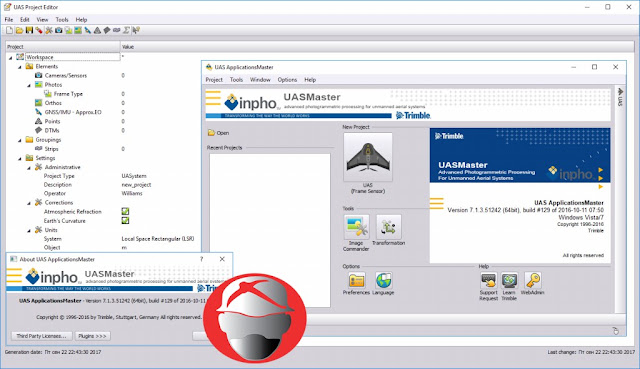Select GNSS/IMU - Approx.EO tree item
This screenshot has width=640, height=369.
[x=73, y=112]
